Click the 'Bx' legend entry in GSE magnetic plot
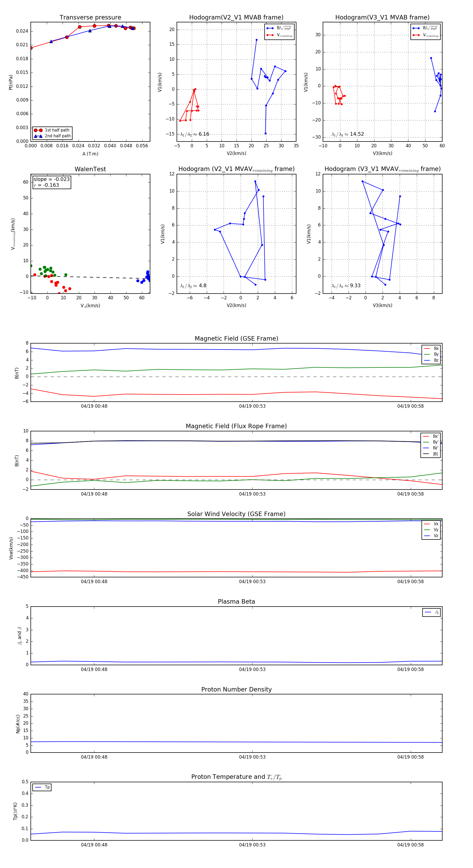Image resolution: width=473 pixels, height=868 pixels. (x=431, y=349)
